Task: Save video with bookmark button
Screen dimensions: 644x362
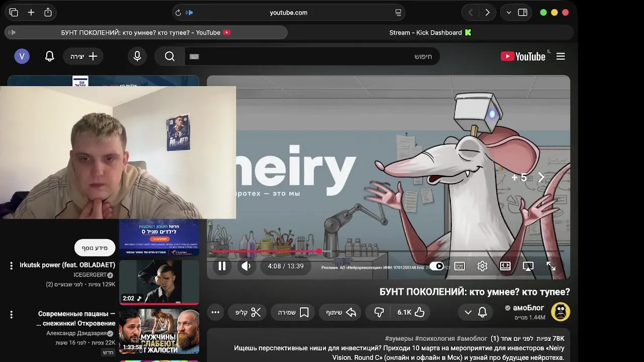Action: (293, 312)
